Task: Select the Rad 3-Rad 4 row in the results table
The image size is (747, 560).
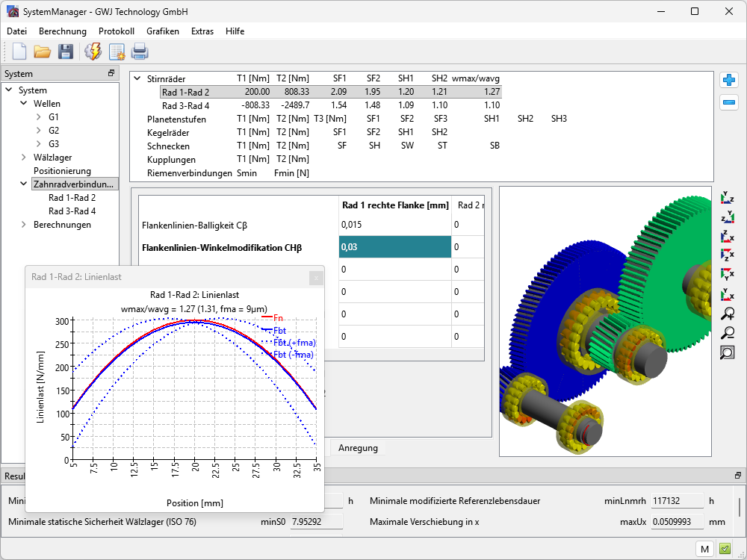Action: 185,105
